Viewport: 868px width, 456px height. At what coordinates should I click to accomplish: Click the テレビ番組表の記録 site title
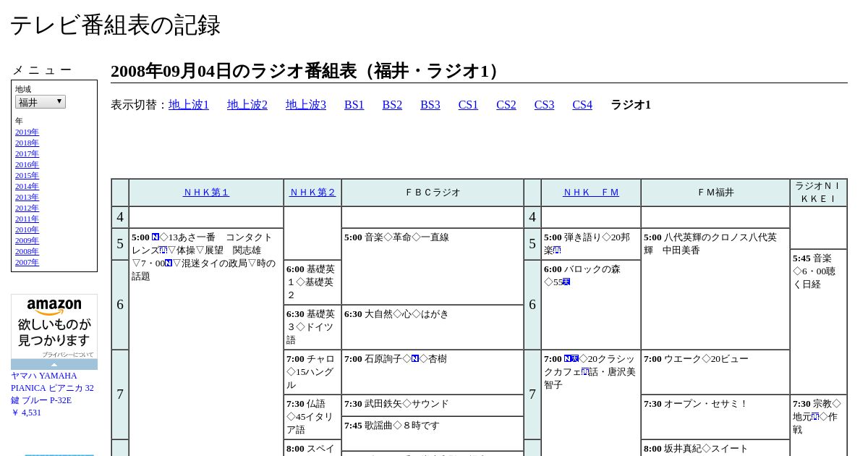click(x=115, y=25)
